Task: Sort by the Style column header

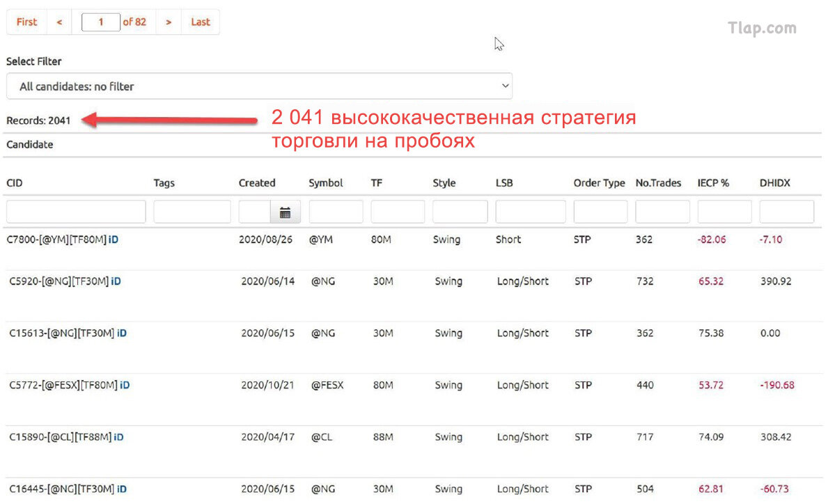Action: (x=444, y=183)
